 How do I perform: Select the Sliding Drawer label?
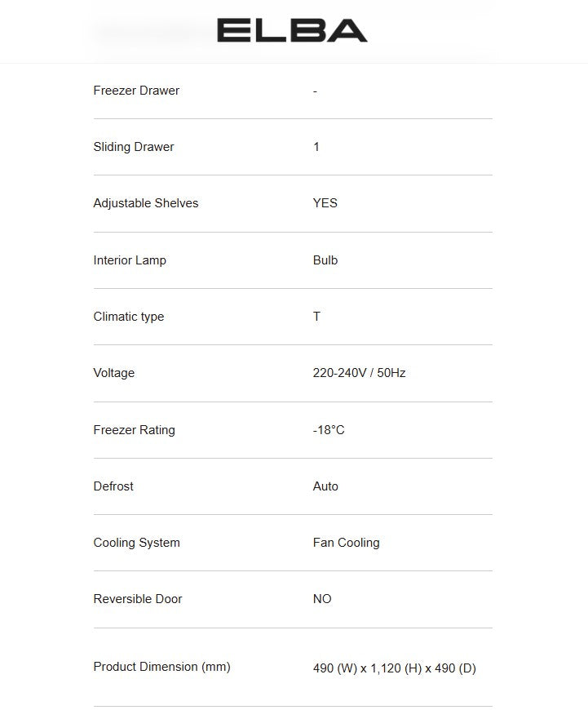pyautogui.click(x=134, y=147)
